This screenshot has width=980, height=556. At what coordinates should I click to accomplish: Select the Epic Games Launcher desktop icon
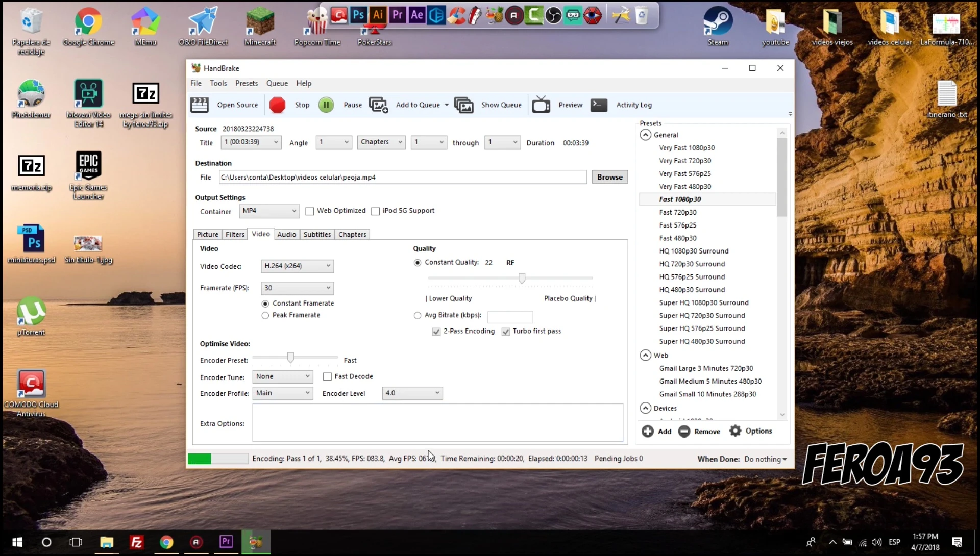pyautogui.click(x=88, y=174)
